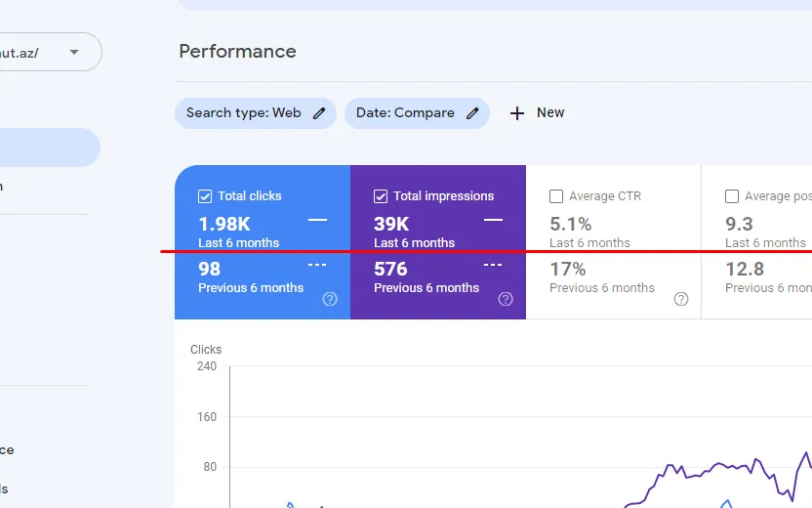Image resolution: width=812 pixels, height=508 pixels.
Task: Click the 39K impressions value
Action: pos(391,224)
